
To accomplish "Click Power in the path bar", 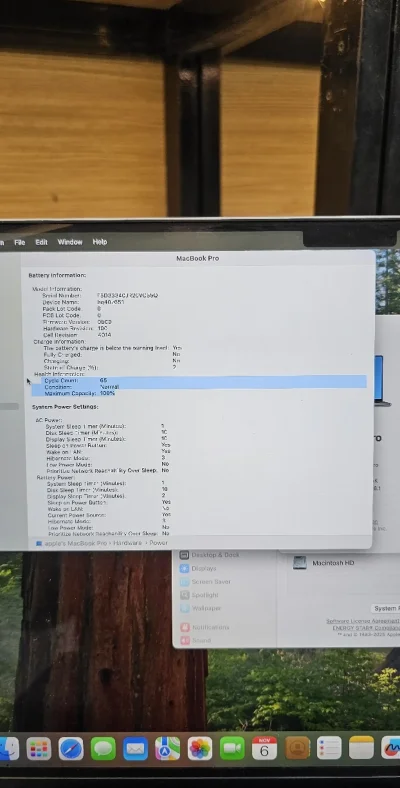I will point(158,543).
